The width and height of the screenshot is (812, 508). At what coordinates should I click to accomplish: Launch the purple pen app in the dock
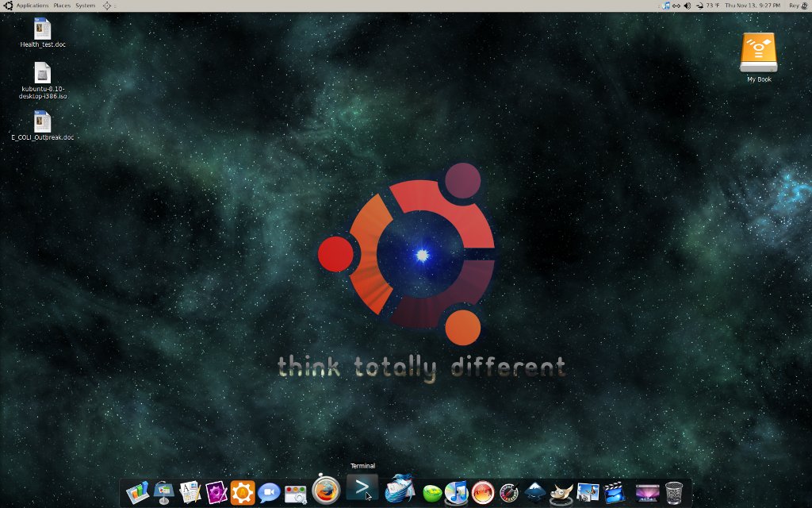click(x=216, y=492)
